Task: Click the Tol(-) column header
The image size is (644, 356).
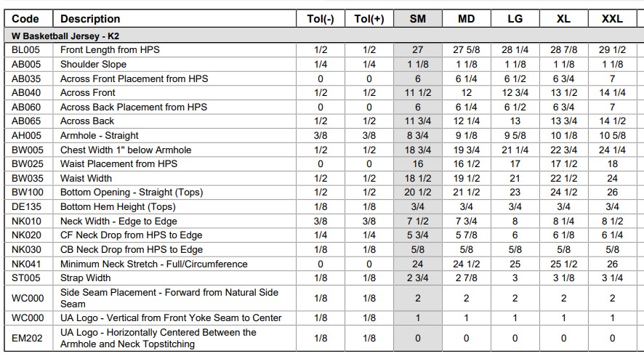Action: pyautogui.click(x=321, y=19)
